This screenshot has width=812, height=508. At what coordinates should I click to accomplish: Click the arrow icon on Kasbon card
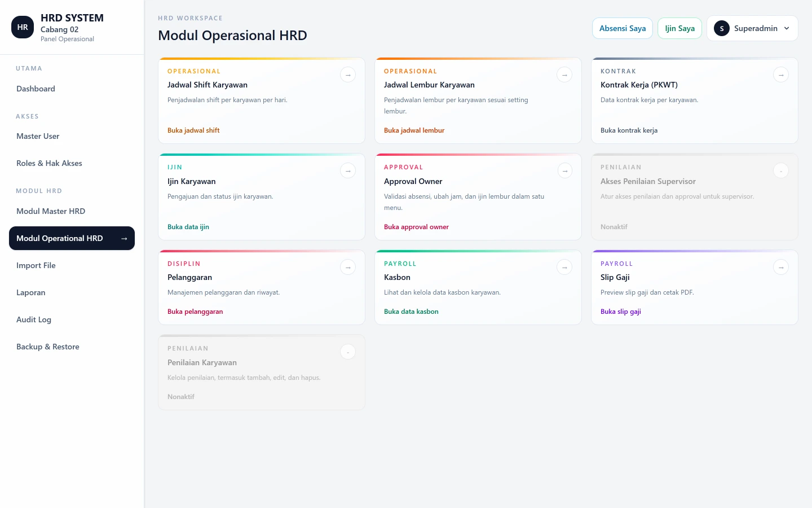pos(564,267)
